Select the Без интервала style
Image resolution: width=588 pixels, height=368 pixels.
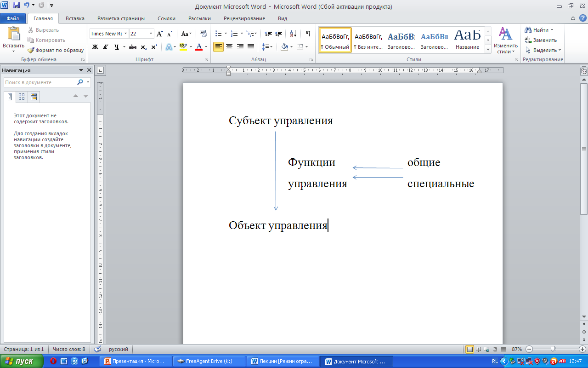click(368, 40)
